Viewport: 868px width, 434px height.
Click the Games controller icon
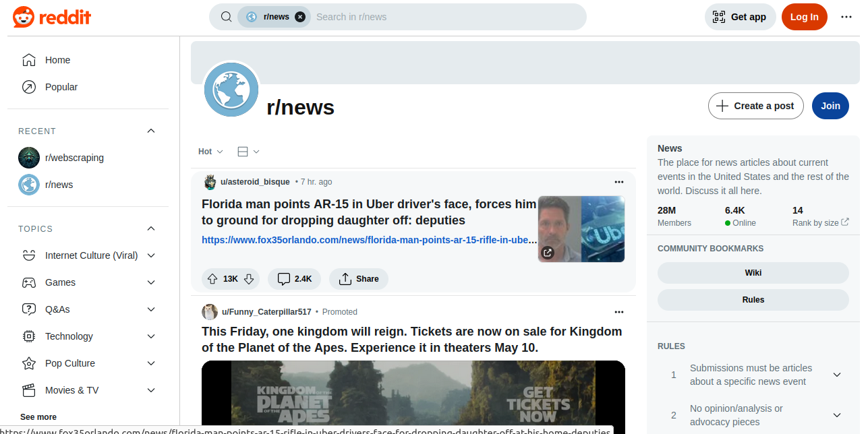click(29, 282)
